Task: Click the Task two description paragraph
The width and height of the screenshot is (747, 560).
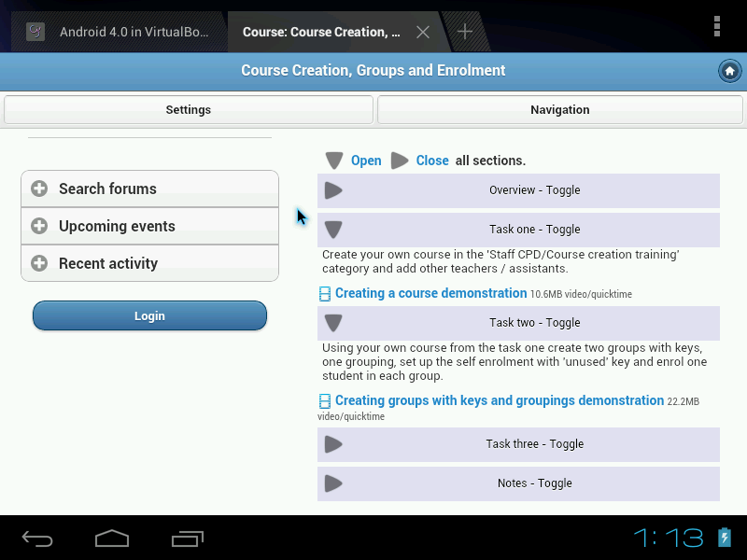Action: pyautogui.click(x=514, y=361)
